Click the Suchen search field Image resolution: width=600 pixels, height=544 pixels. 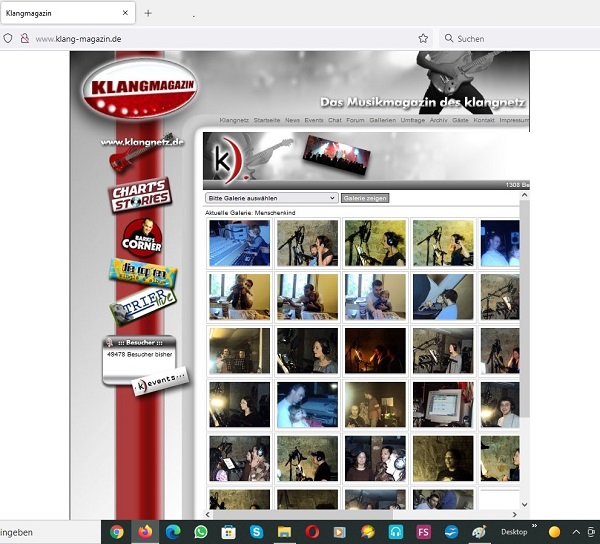click(x=515, y=38)
